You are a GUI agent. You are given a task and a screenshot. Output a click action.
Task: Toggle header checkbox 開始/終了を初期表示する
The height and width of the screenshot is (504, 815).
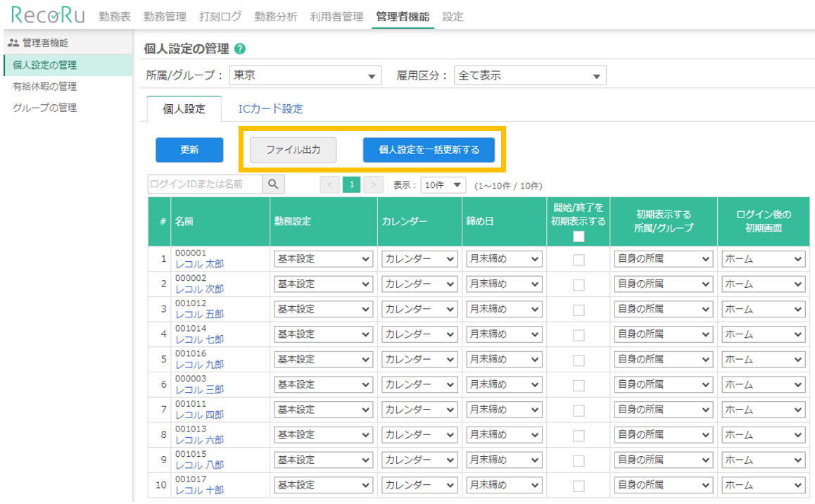coord(579,237)
